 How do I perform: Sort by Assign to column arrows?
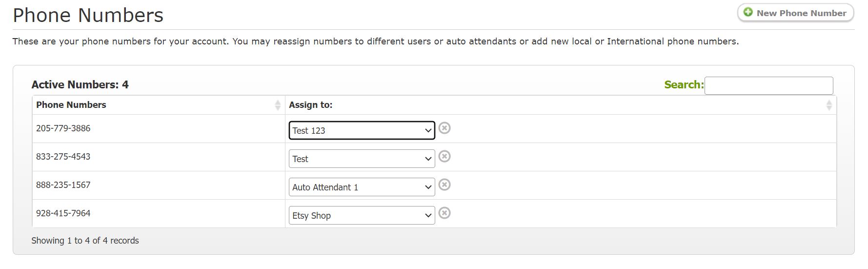[x=828, y=105]
